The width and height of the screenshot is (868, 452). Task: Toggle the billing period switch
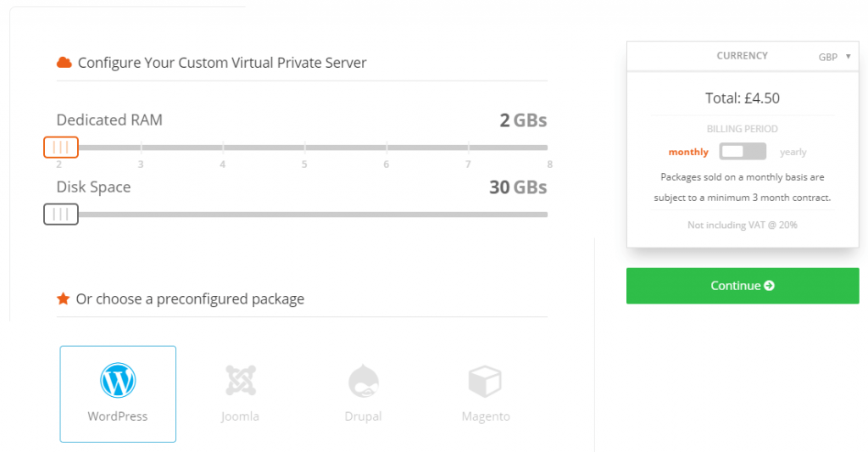coord(743,151)
